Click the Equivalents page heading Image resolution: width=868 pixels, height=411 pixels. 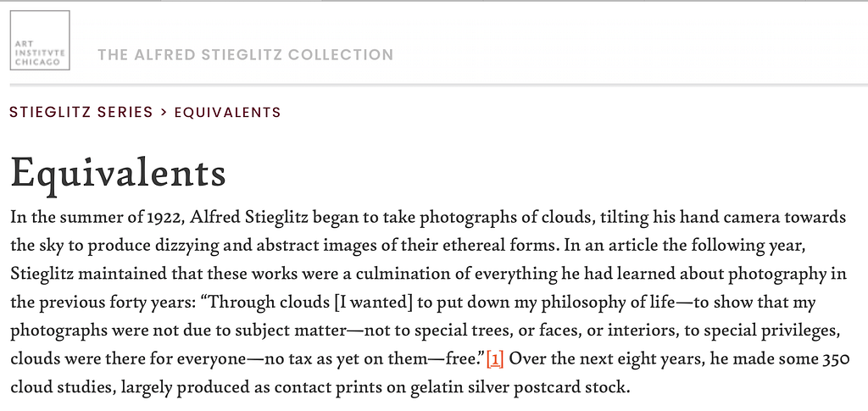[119, 173]
